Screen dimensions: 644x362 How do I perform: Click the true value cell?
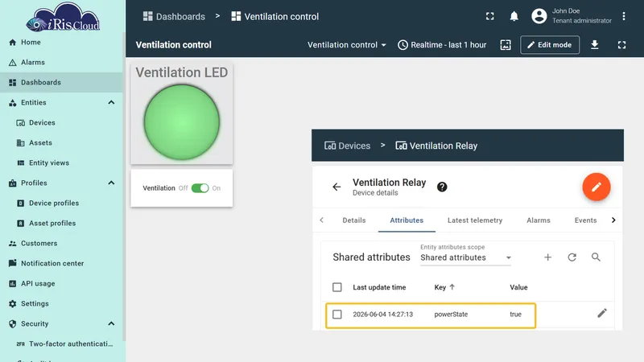click(515, 315)
